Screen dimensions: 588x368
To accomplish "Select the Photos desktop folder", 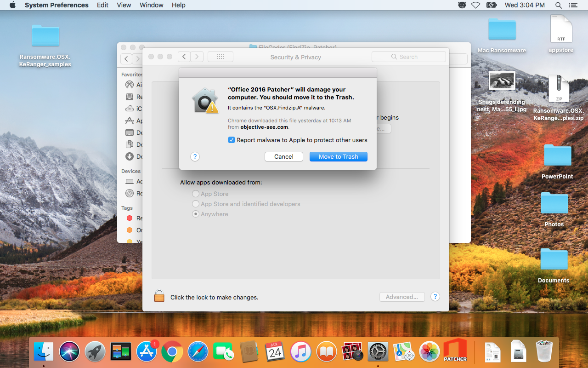I will pos(554,210).
